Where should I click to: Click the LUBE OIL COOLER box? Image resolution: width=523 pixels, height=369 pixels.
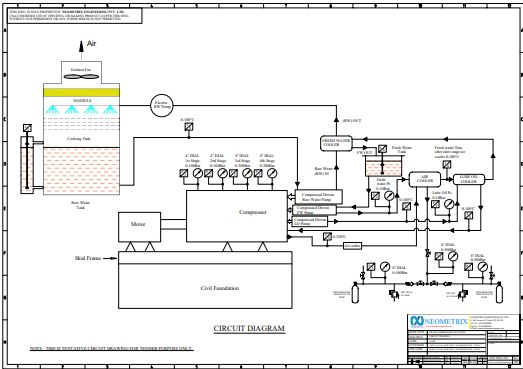coord(469,179)
